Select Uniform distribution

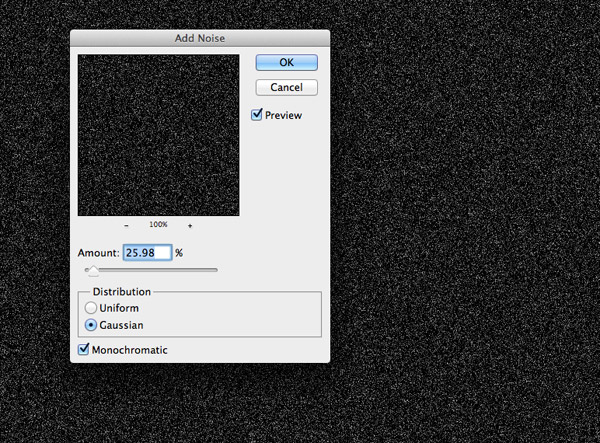pyautogui.click(x=91, y=308)
